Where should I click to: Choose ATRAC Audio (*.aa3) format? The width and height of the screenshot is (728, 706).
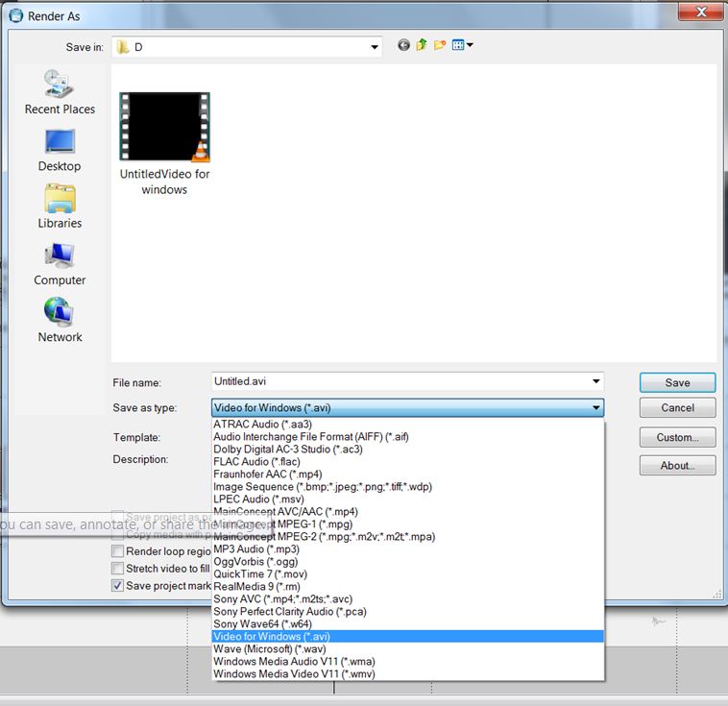pos(408,424)
